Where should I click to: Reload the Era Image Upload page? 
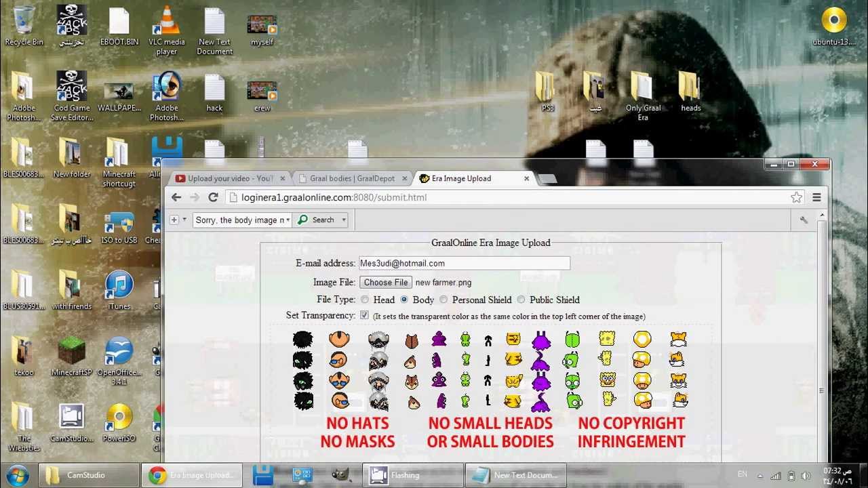(x=213, y=197)
